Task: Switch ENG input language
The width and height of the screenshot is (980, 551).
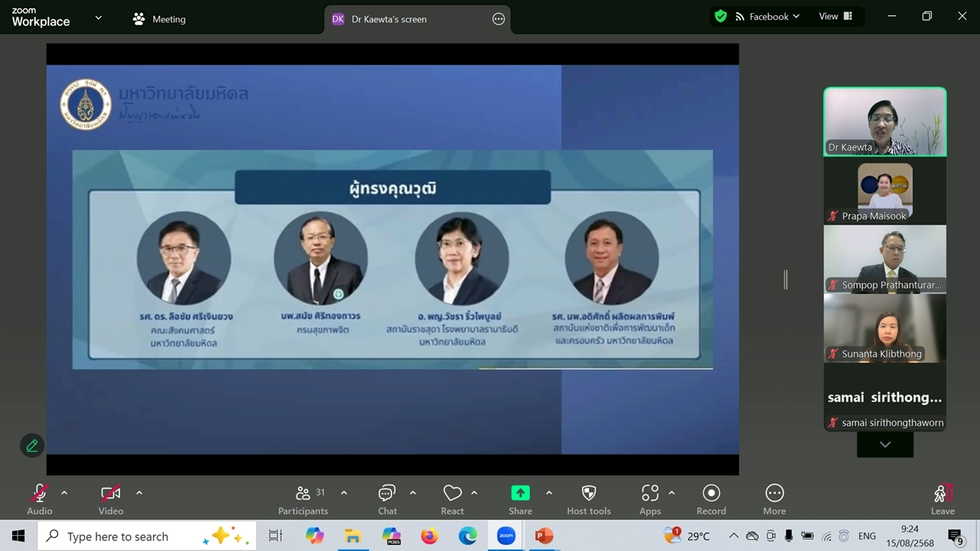Action: (x=867, y=536)
